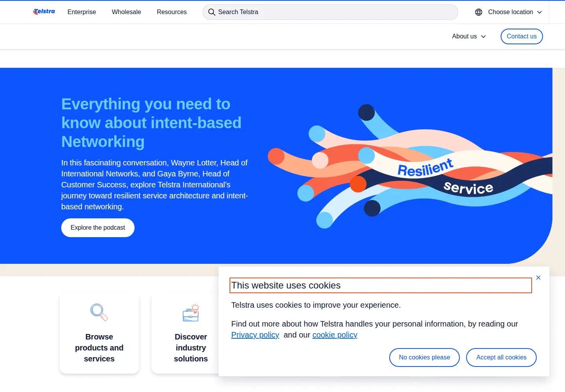Click 'Telstra uses cookies to improve your experience' text
This screenshot has width=565, height=392.
(316, 305)
